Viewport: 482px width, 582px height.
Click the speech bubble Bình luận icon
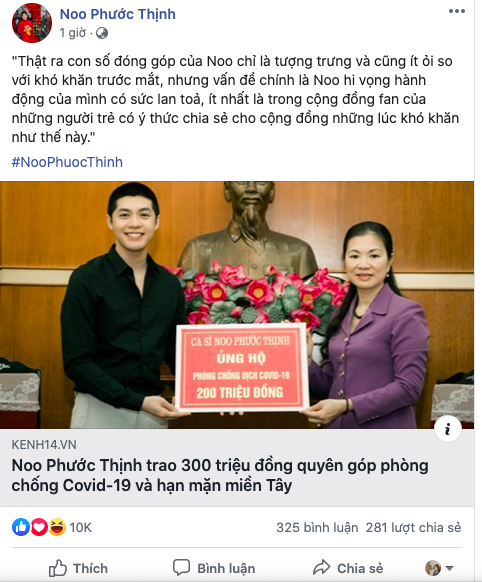181,567
